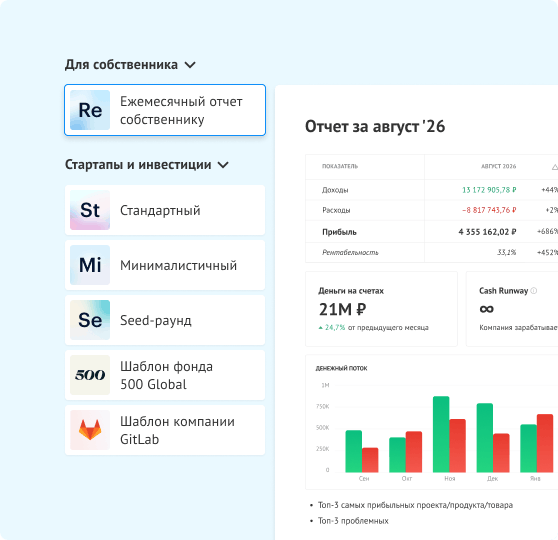The height and width of the screenshot is (540, 558).
Task: Click the "Cash Runway" card title
Action: pyautogui.click(x=504, y=291)
